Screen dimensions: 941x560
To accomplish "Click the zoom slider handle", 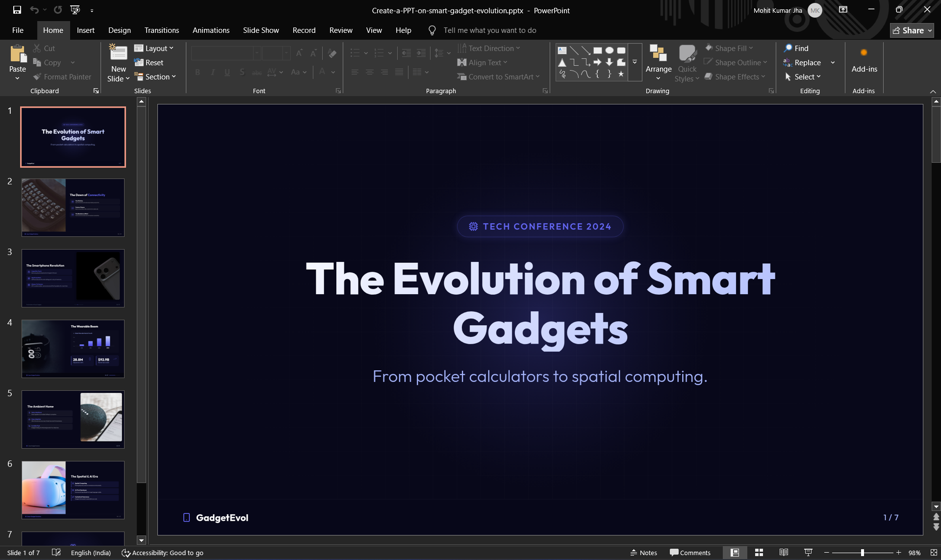I will pos(862,553).
